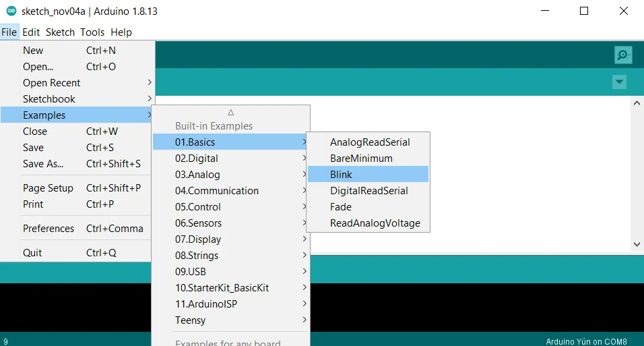Click the tab options dropdown arrow

click(619, 82)
